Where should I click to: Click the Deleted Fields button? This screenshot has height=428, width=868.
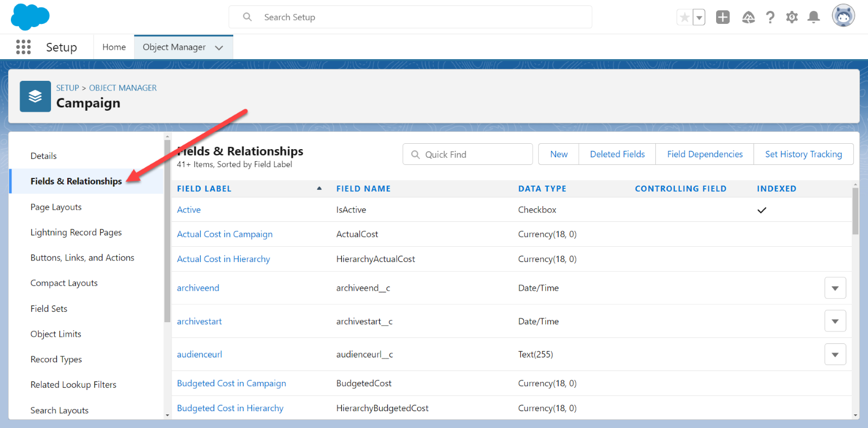617,154
